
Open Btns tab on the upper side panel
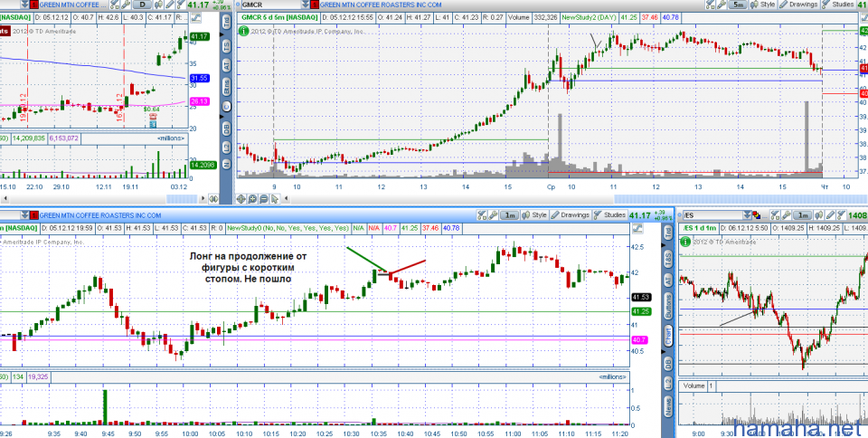227,86
